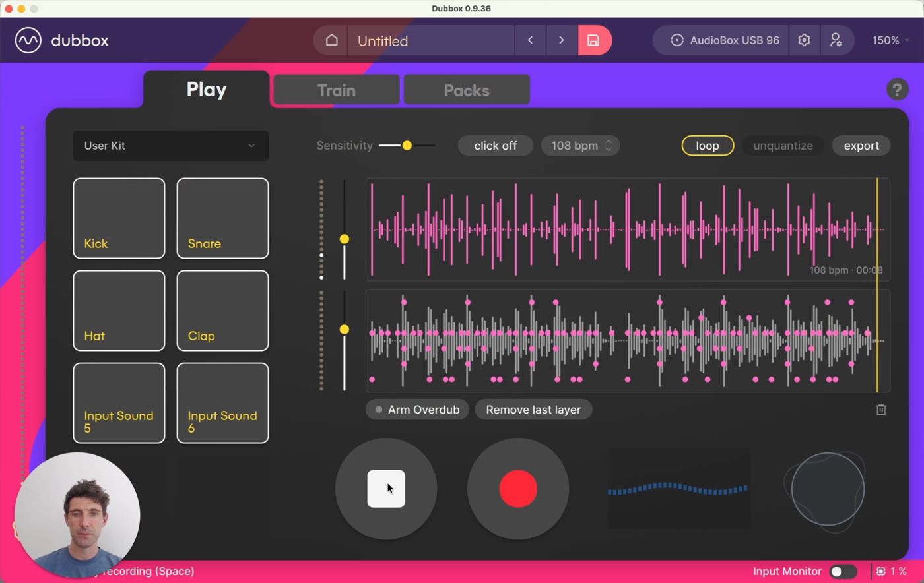This screenshot has height=583, width=924.
Task: Open user account settings icon
Action: (x=836, y=40)
